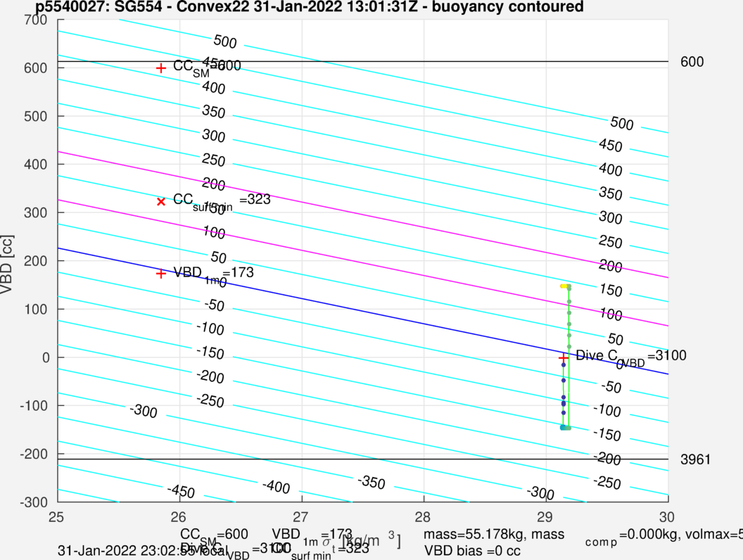Viewport: 743px width, 560px height.
Task: Click the red plus marker beside CC_SM
Action: tap(161, 68)
